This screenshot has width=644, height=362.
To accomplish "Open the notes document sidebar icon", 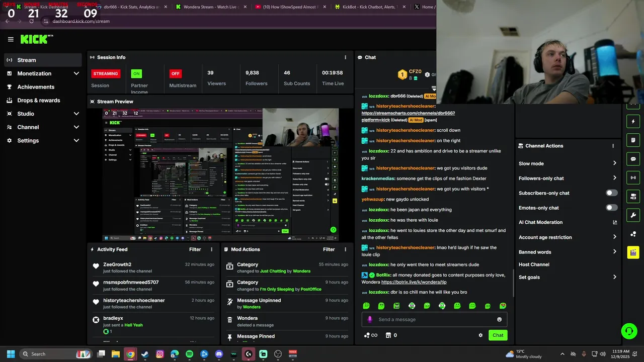I will [633, 140].
